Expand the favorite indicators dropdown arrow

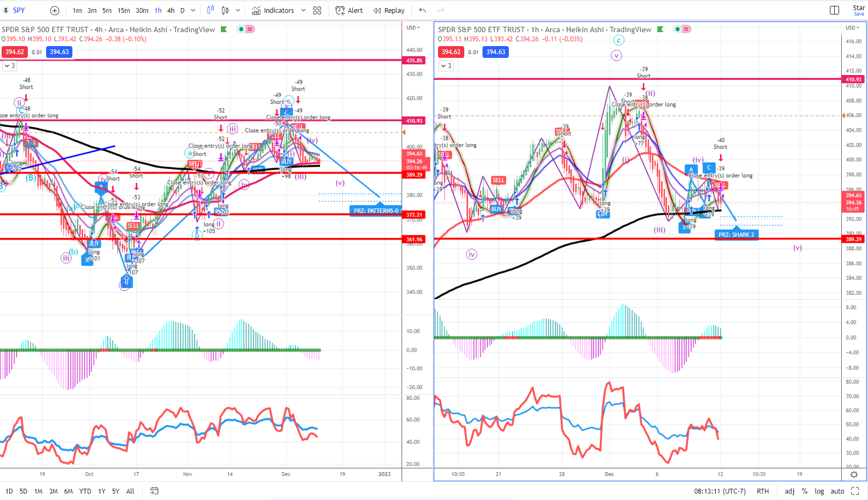click(303, 10)
